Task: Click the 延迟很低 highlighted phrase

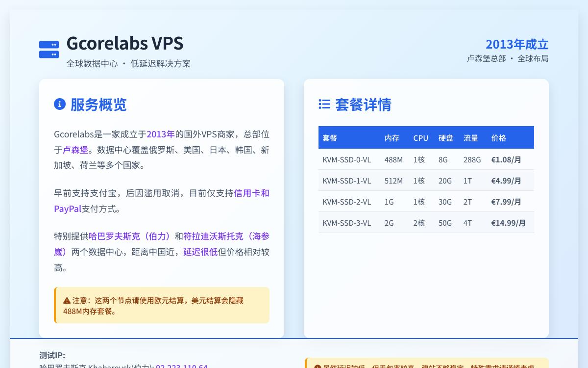Action: 200,252
